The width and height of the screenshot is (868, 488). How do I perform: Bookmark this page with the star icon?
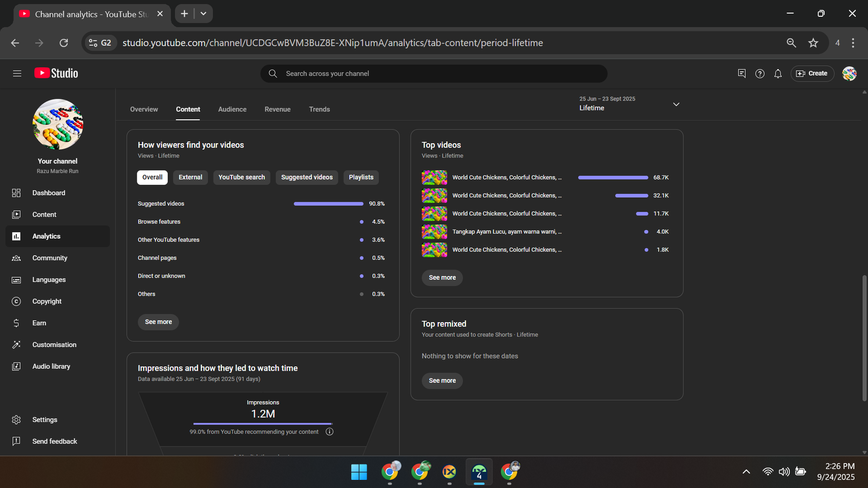[x=813, y=43]
